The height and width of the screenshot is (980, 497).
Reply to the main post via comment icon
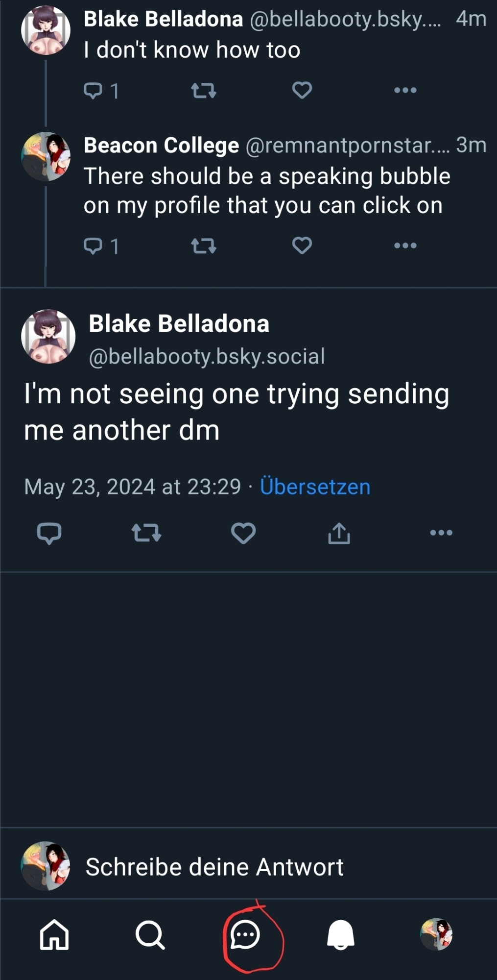click(x=49, y=533)
